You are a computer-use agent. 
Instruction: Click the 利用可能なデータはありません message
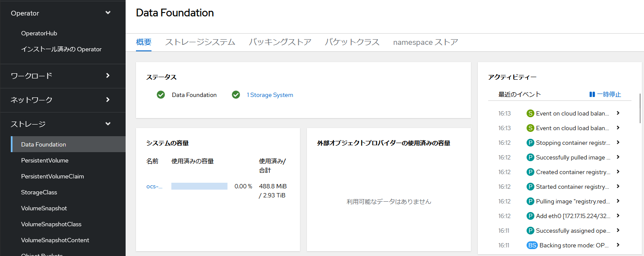pos(389,201)
